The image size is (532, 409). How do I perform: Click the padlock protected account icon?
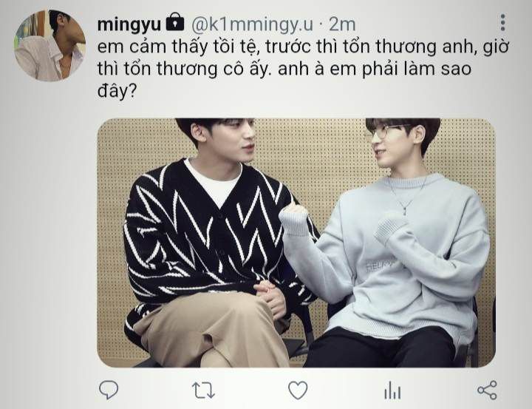[174, 22]
